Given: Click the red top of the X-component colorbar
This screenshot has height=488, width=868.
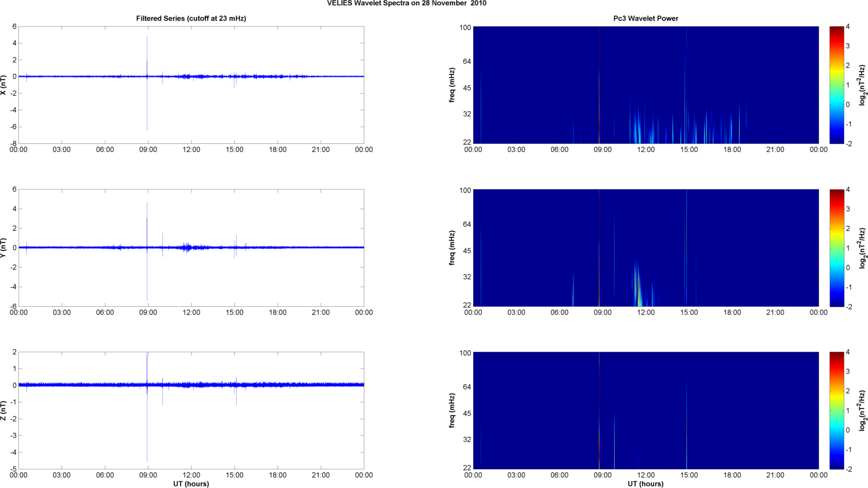Looking at the screenshot, I should click(x=836, y=30).
